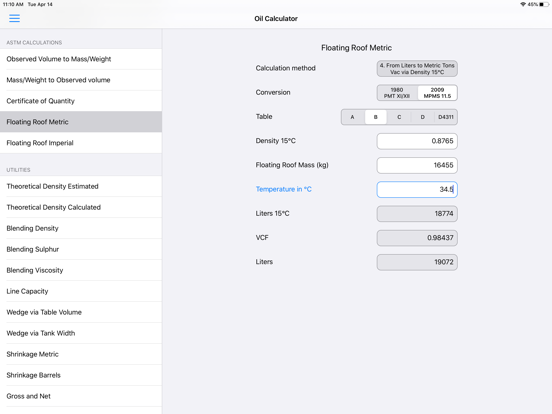
Task: Tap the Calculation method label
Action: [x=286, y=68]
